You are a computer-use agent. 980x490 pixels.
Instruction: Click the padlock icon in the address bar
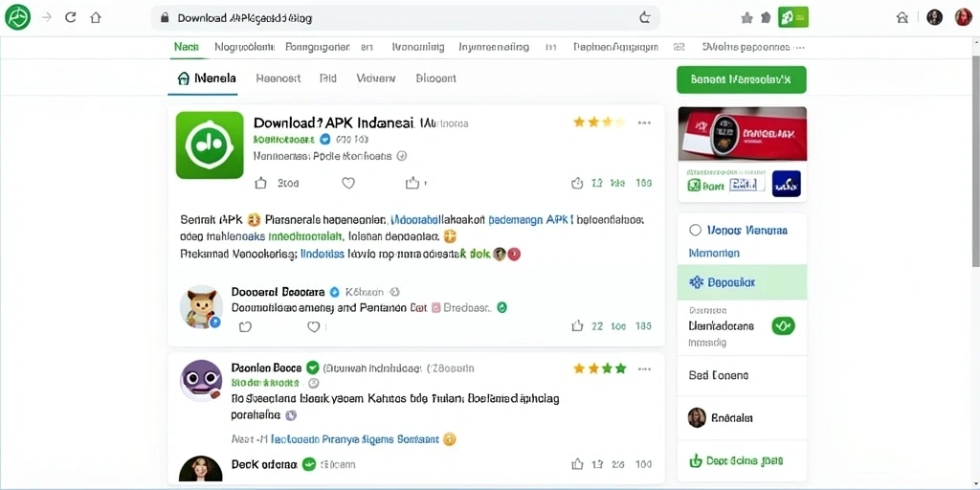pos(165,18)
